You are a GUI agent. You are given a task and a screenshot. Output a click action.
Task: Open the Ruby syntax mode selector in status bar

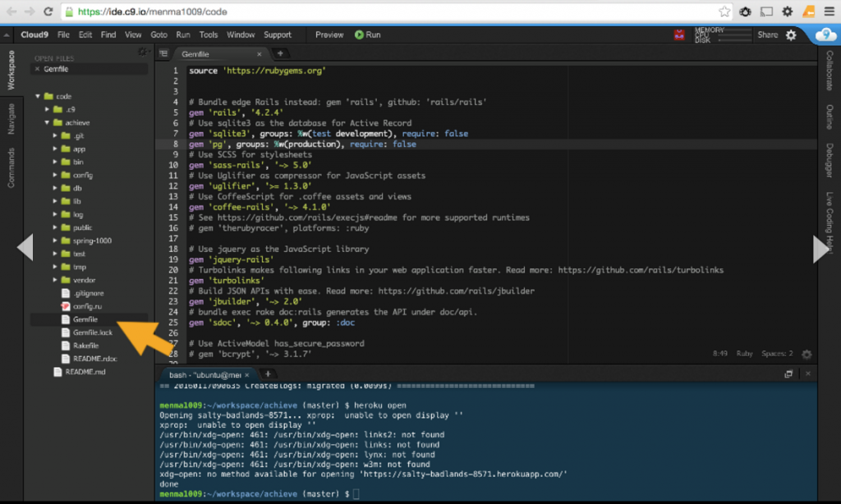click(744, 353)
